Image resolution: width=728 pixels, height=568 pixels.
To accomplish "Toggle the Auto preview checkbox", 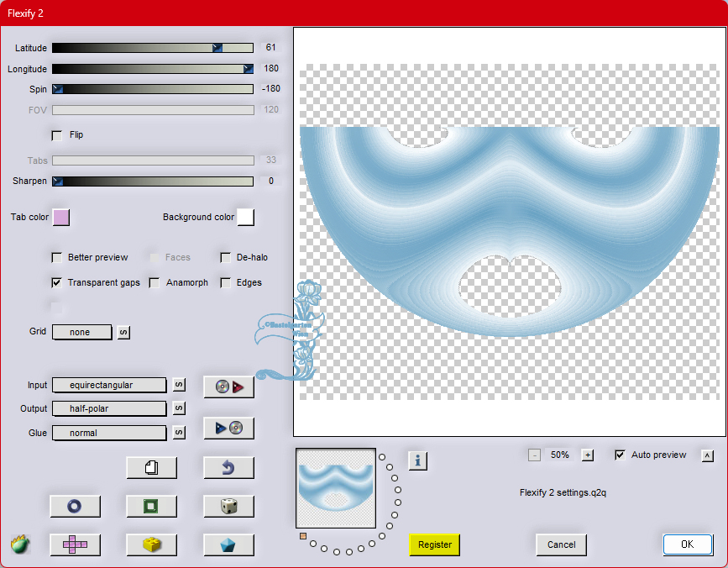I will pos(621,455).
